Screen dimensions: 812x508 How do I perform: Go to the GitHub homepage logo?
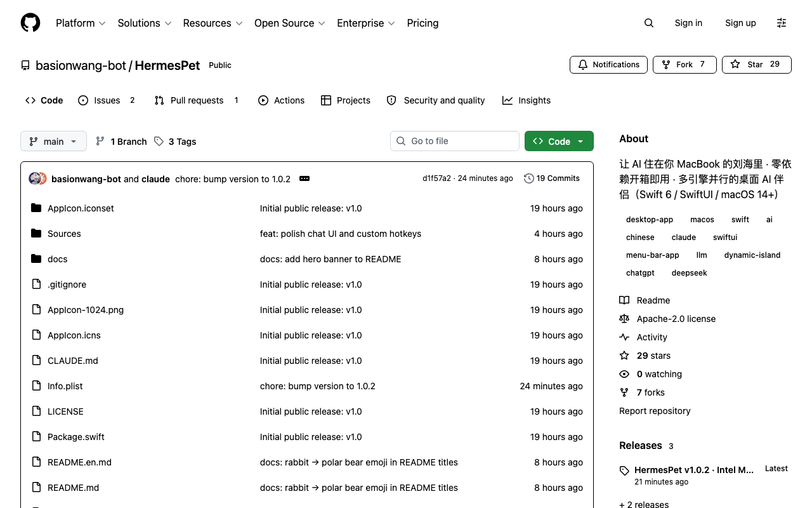click(30, 23)
